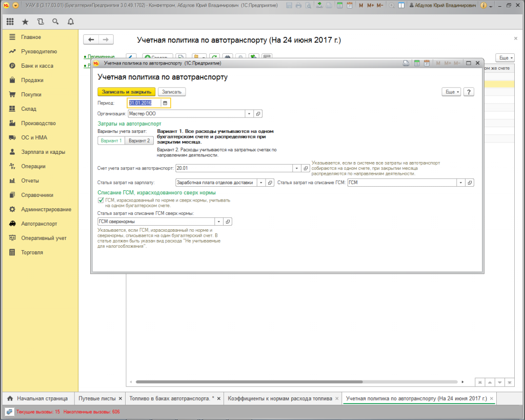Open the notifications bell icon
Viewport: 525px width, 420px height.
(71, 22)
